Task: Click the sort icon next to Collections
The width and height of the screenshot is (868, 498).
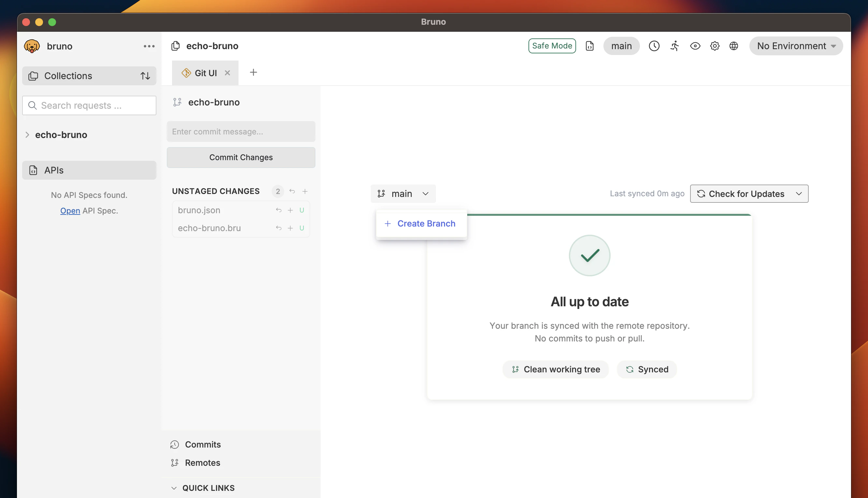Action: pyautogui.click(x=145, y=76)
